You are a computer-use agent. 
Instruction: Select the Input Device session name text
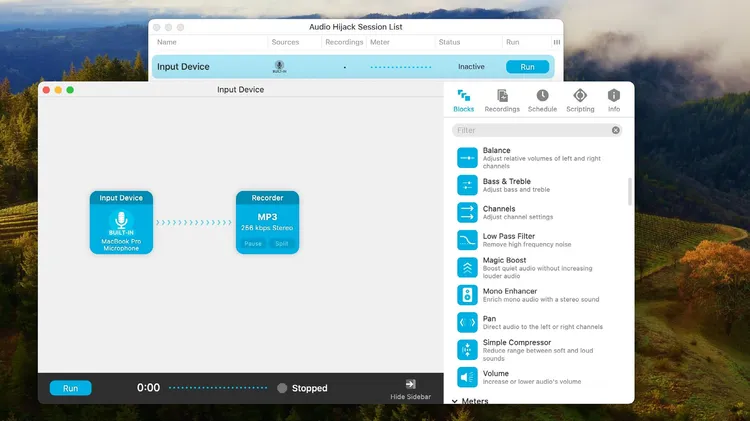[183, 66]
